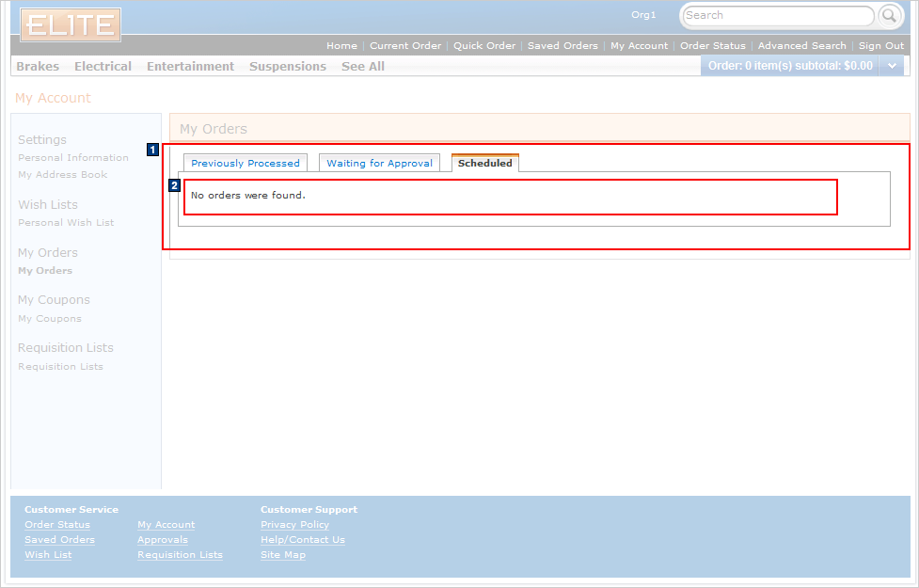
Task: Click the search magnifier icon
Action: [x=888, y=16]
